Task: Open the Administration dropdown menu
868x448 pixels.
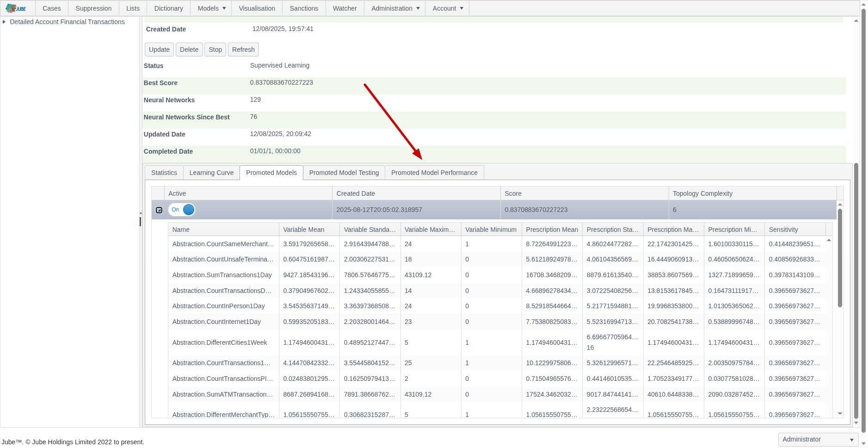Action: point(395,8)
